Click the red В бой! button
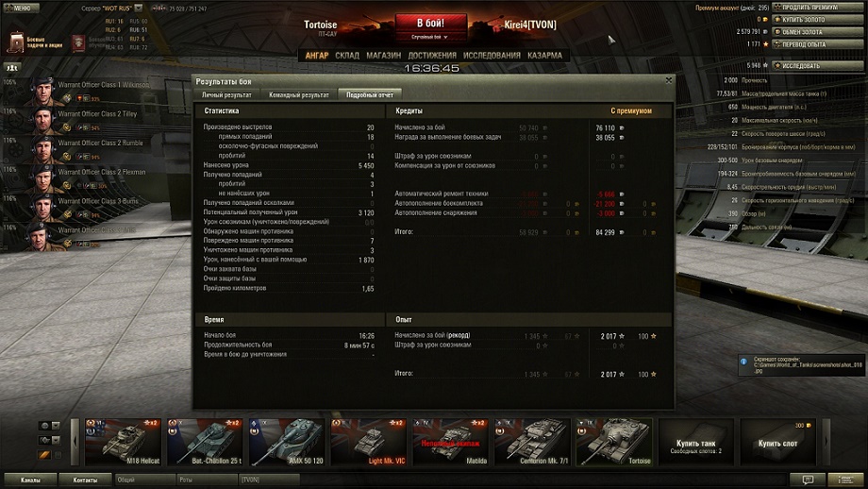This screenshot has height=489, width=868. [x=430, y=24]
